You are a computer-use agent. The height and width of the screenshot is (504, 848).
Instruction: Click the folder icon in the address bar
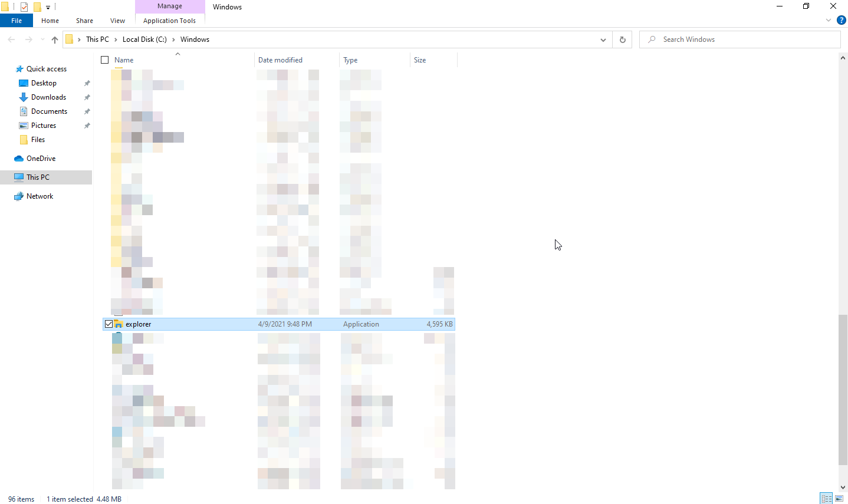pos(70,39)
